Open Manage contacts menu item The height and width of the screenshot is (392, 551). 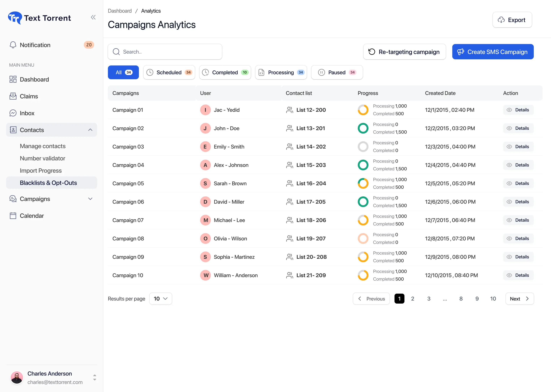43,146
